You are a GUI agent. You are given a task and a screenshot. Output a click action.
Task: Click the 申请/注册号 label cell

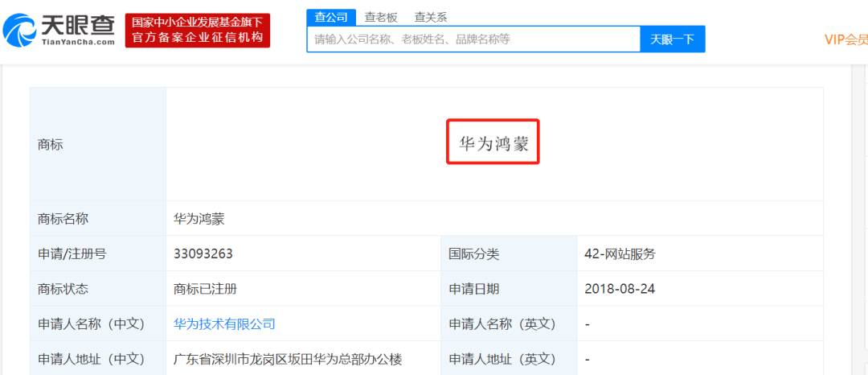tap(98, 253)
